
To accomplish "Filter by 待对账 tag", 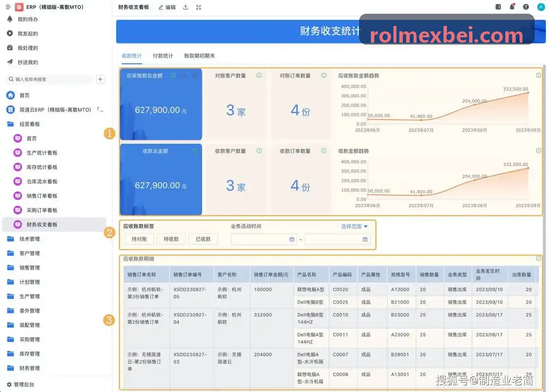I will point(139,239).
